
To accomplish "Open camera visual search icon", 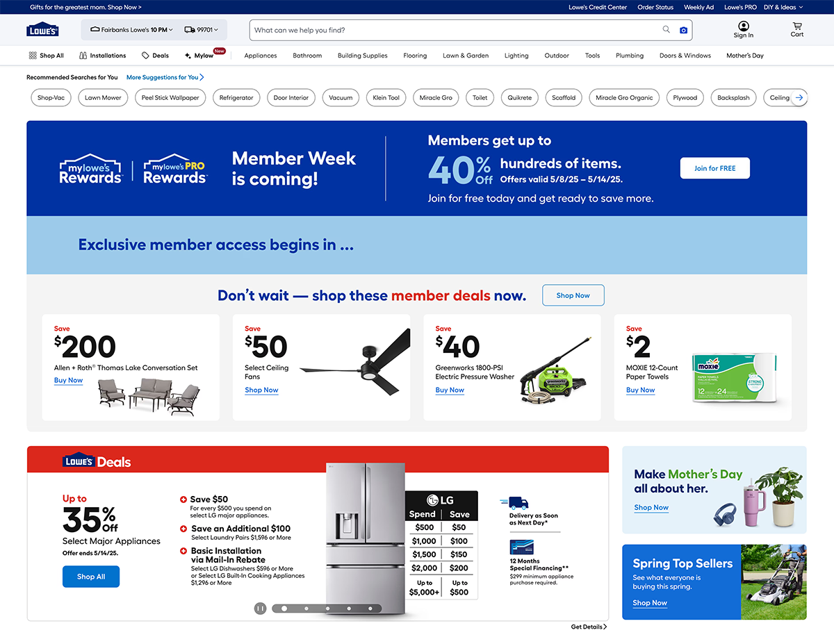I will tap(683, 30).
